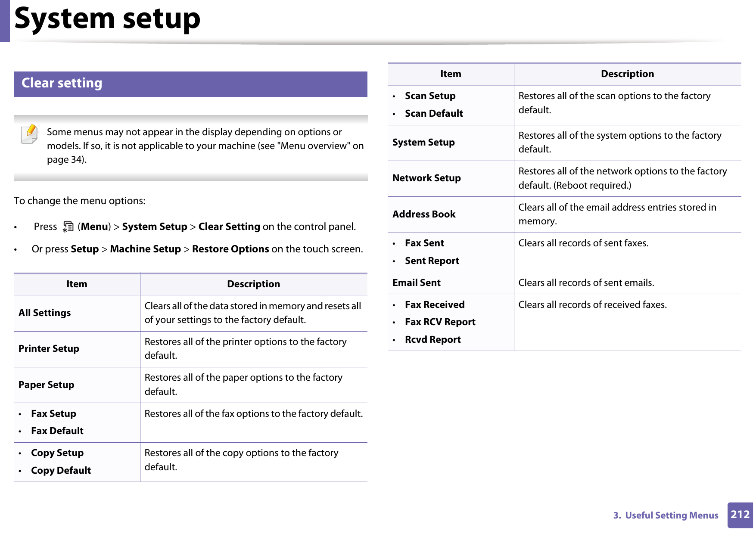Click the Scan Setup entry
Image resolution: width=756 pixels, height=534 pixels.
click(430, 96)
